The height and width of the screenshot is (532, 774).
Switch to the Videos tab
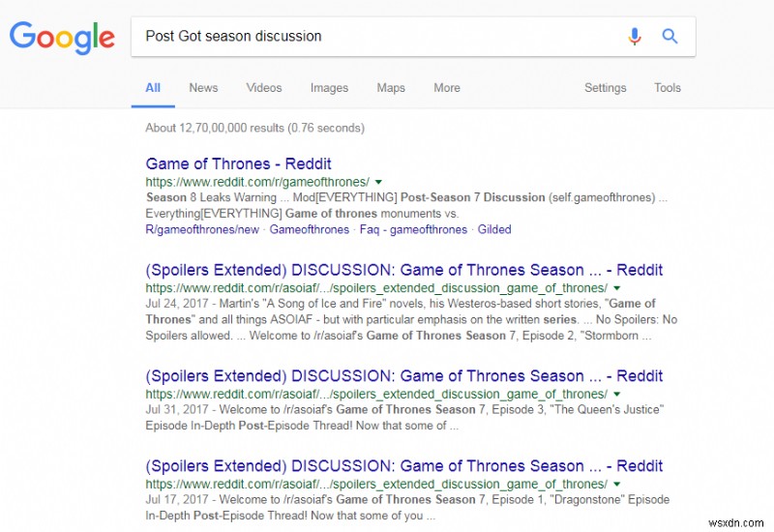point(264,88)
